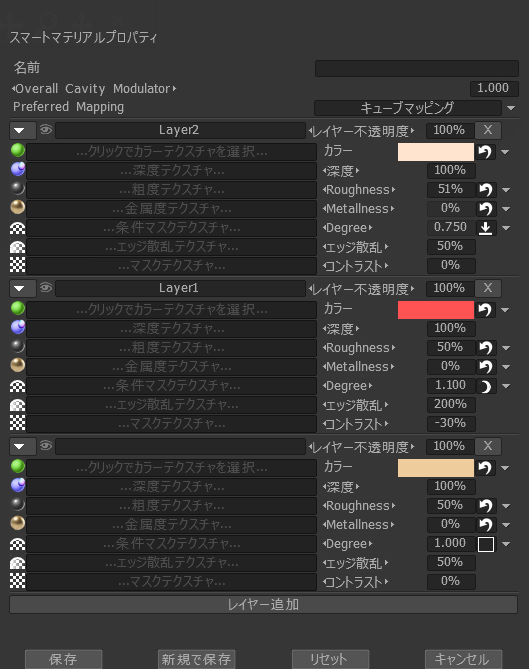529x669 pixels.
Task: Click the レイヤー追加 (add layer) button
Action: (263, 605)
